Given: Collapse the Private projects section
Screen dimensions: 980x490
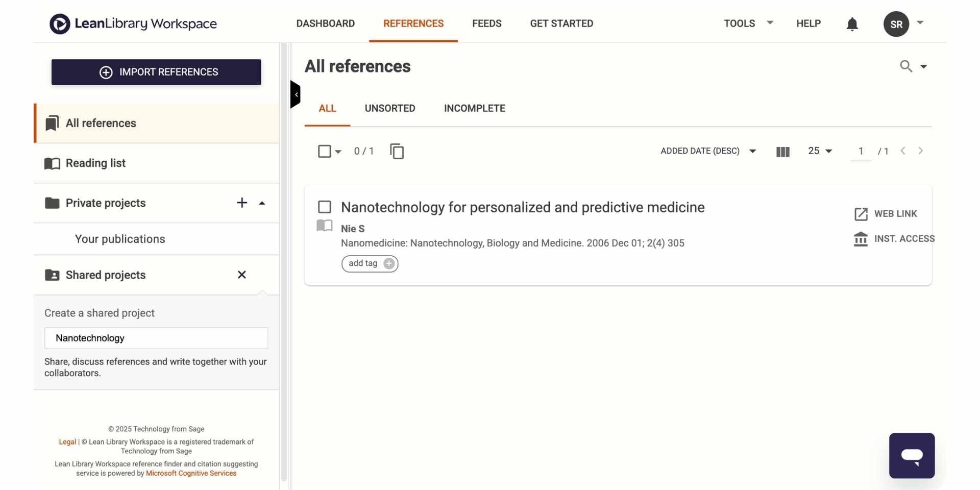Looking at the screenshot, I should coord(262,203).
